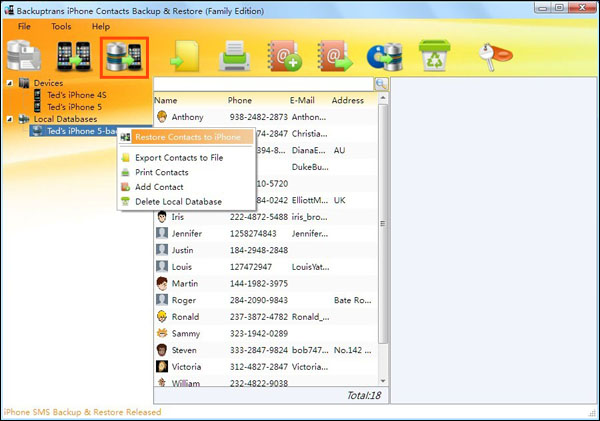Click the William contact name
Viewport: 600px width, 421px height.
(x=186, y=383)
